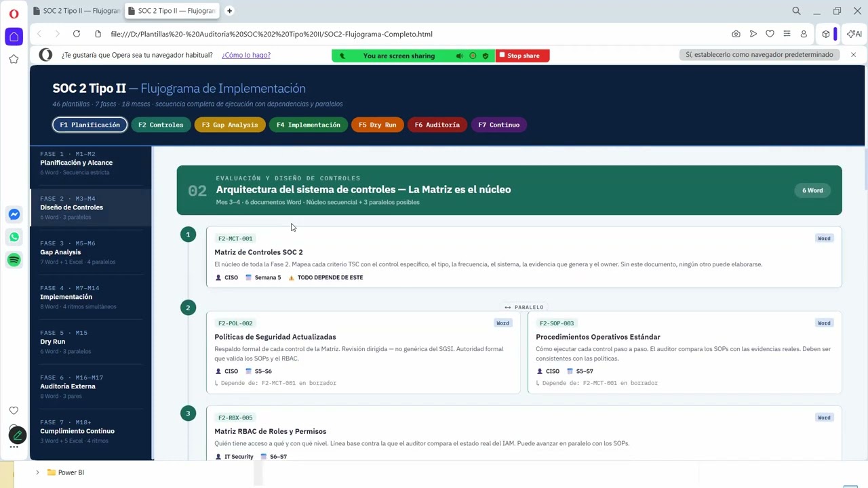Open Spotify in the Opera sidebar
Screen dimensions: 868x488
14,260
